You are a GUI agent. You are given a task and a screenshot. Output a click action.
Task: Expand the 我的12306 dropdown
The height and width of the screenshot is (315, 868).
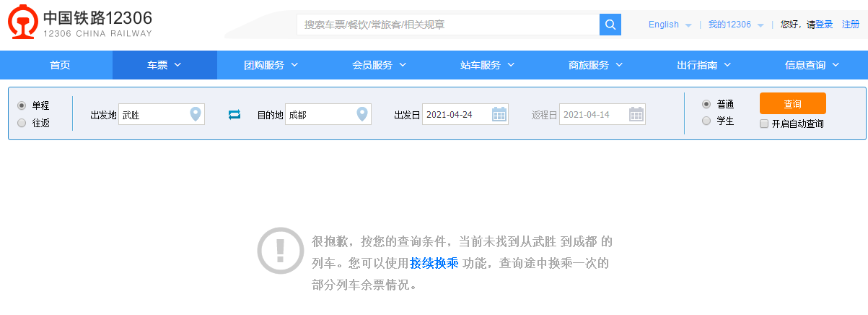click(x=735, y=25)
